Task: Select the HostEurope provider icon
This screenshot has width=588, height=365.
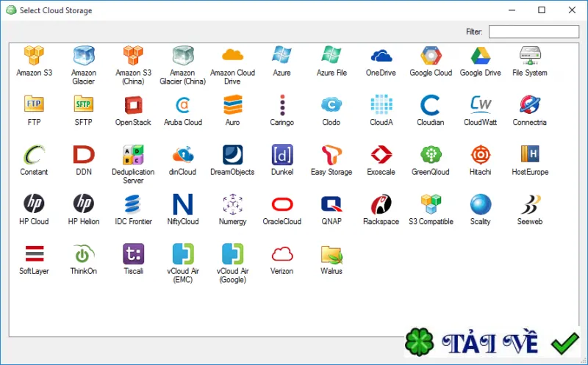Action: coord(530,154)
